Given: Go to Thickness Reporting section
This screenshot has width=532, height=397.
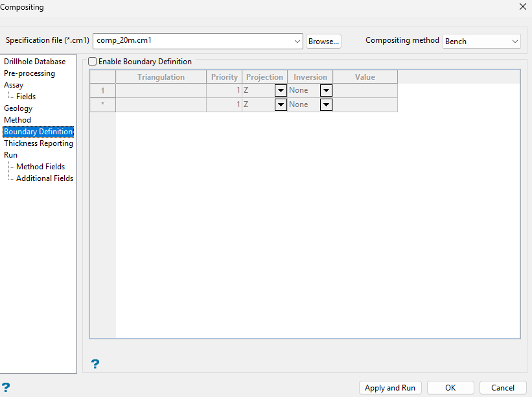Looking at the screenshot, I should (x=38, y=143).
